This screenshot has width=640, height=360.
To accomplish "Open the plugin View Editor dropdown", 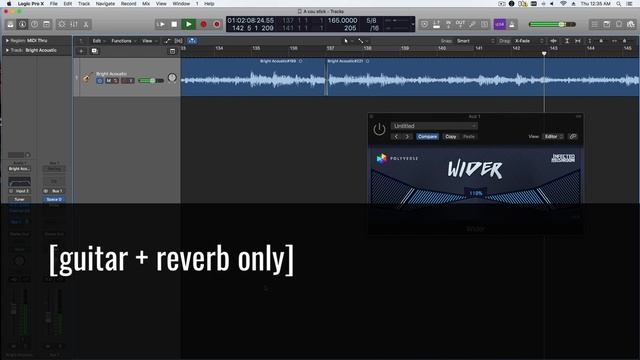I will [x=553, y=137].
